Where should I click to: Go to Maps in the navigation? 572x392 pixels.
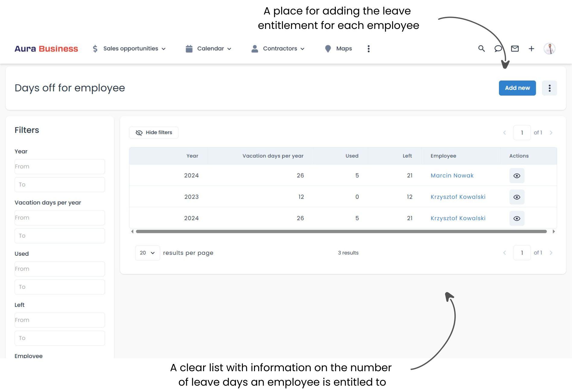339,49
